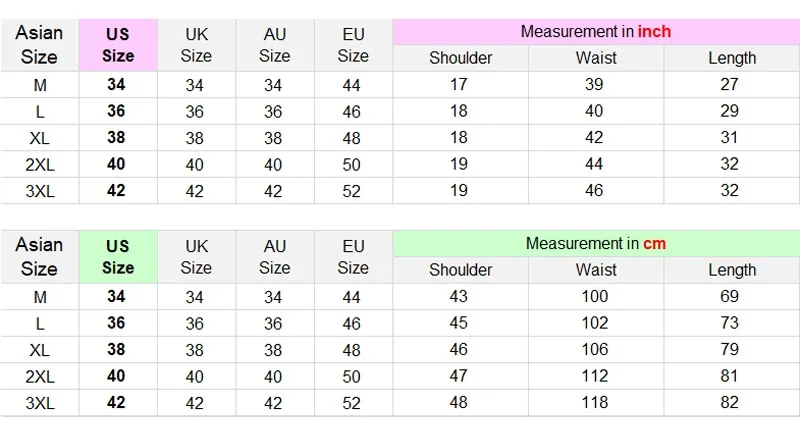This screenshot has height=440, width=800.
Task: Click Shoulder column header in inch table
Action: point(460,58)
